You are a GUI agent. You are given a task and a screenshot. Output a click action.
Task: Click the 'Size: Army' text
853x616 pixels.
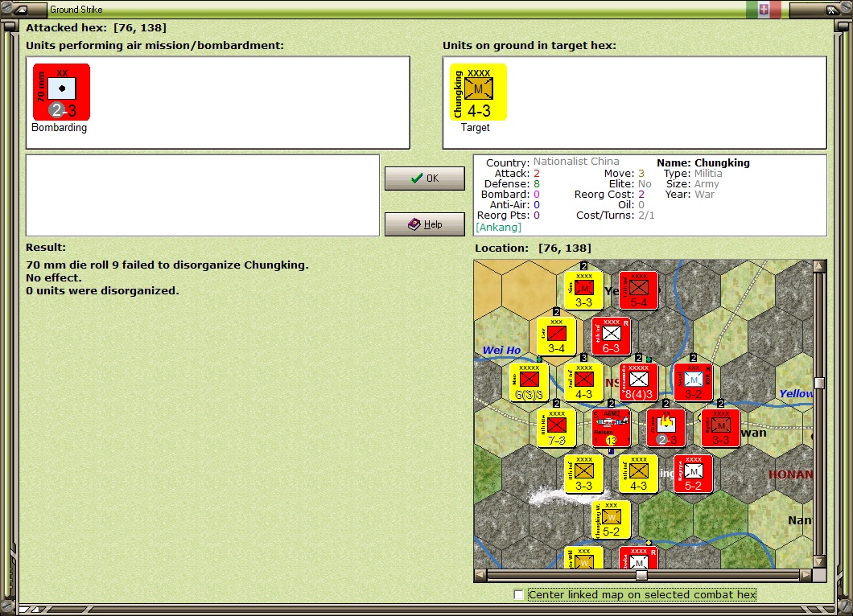pos(693,184)
